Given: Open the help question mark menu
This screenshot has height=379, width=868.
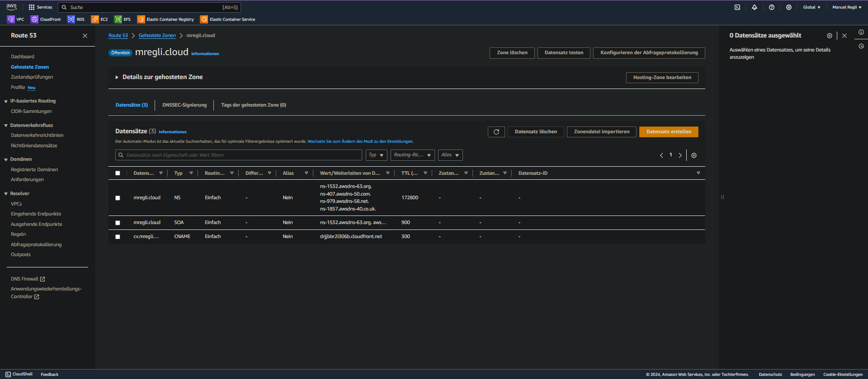Looking at the screenshot, I should [772, 7].
